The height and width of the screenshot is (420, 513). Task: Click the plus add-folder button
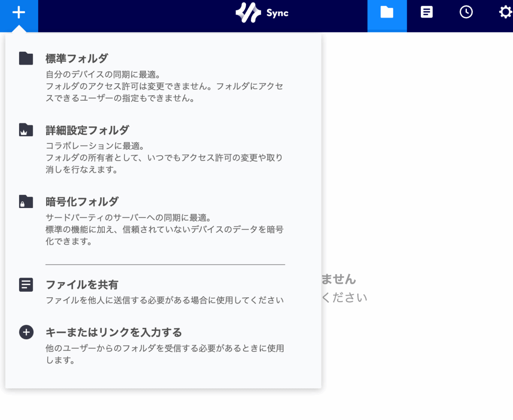click(19, 13)
